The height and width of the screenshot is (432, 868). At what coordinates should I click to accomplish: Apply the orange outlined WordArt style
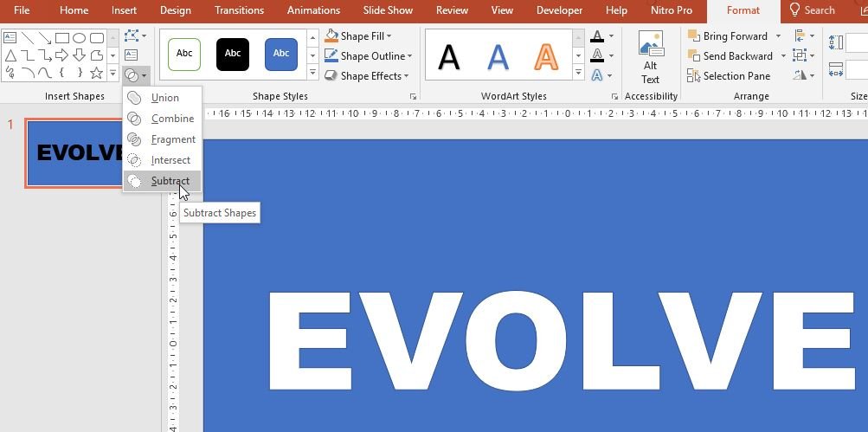click(x=546, y=57)
